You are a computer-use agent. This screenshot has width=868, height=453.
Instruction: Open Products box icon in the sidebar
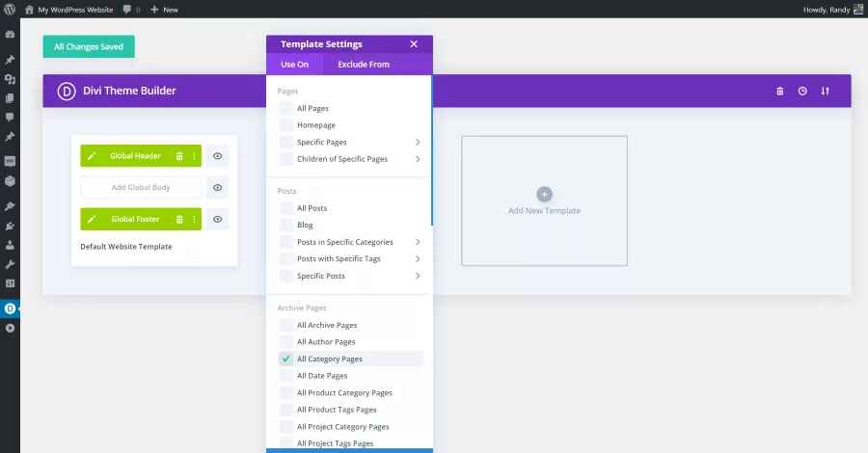[10, 181]
